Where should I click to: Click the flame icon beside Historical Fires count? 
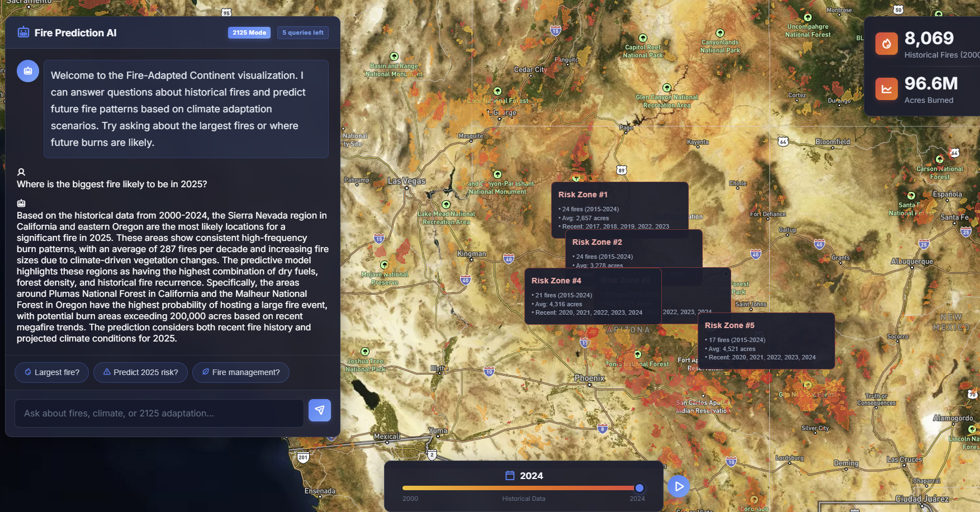[887, 44]
